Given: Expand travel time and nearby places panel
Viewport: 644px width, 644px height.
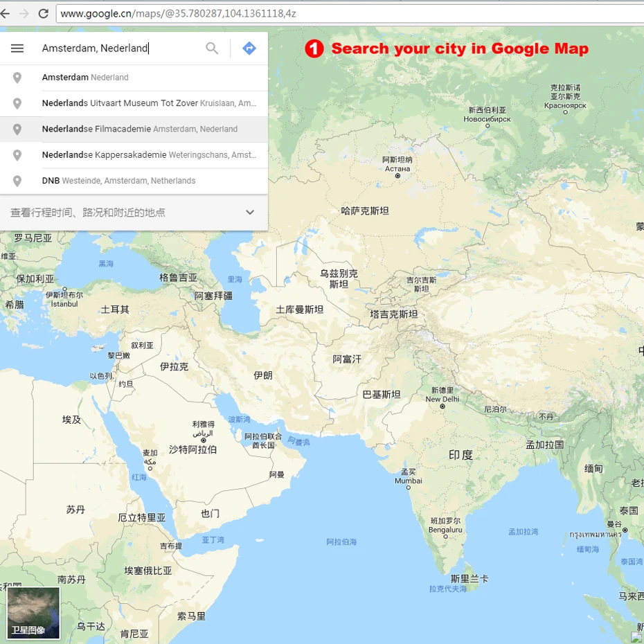Looking at the screenshot, I should (250, 213).
